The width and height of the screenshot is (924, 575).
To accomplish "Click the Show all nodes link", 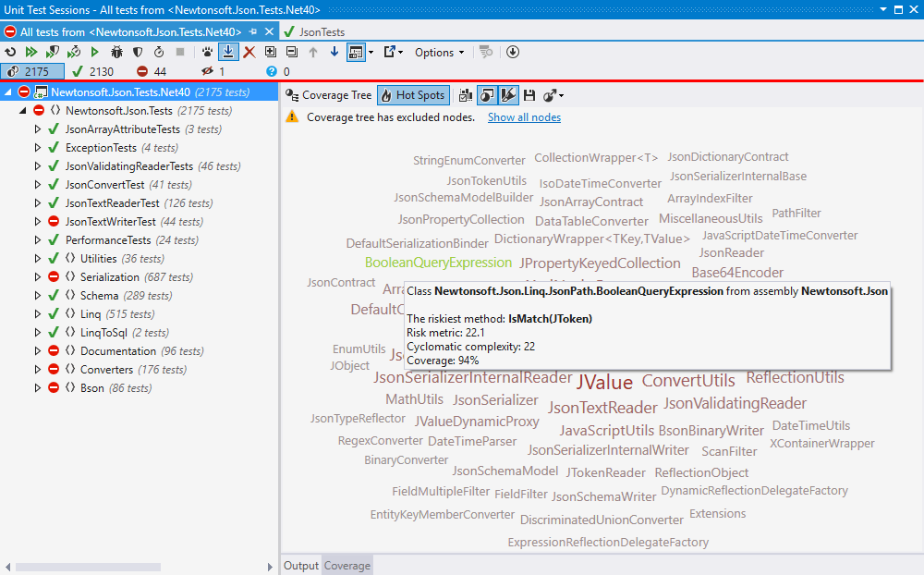I will tap(524, 117).
